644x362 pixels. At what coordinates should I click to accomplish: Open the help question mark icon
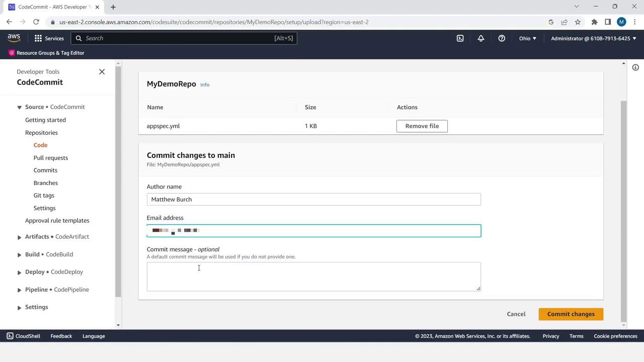pos(502,38)
